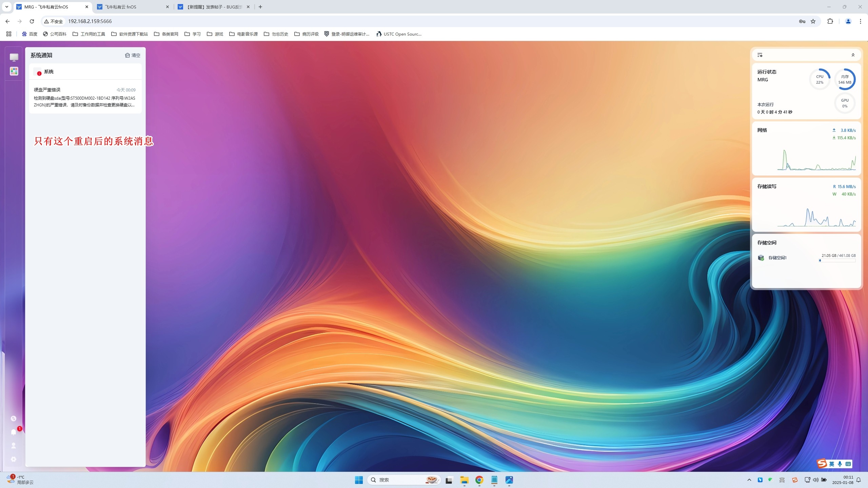Open the 硬盘严重错误 notification

85,97
